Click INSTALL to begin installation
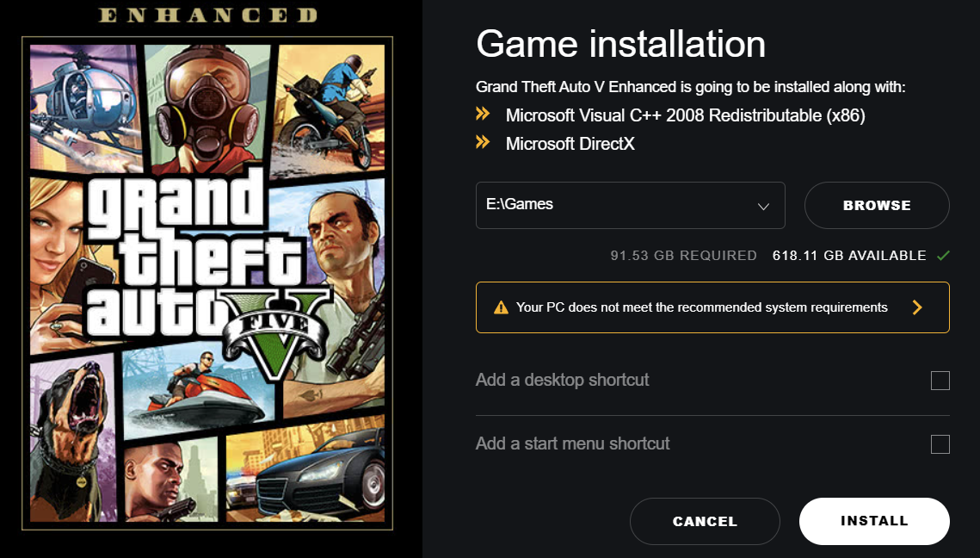 click(874, 521)
